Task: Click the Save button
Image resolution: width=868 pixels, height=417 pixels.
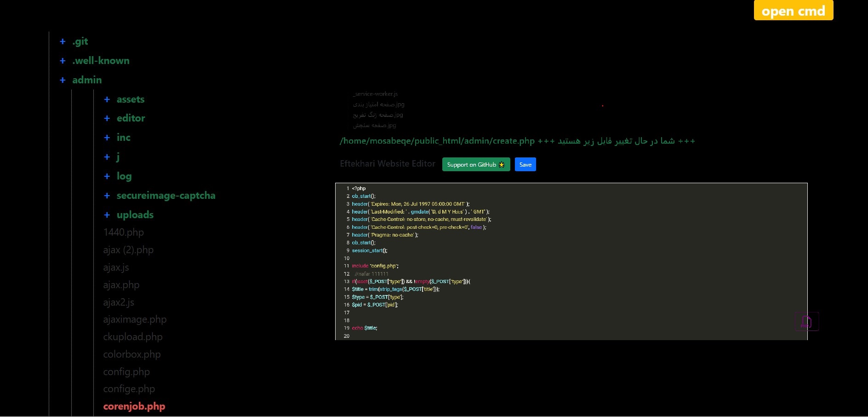Action: point(525,164)
